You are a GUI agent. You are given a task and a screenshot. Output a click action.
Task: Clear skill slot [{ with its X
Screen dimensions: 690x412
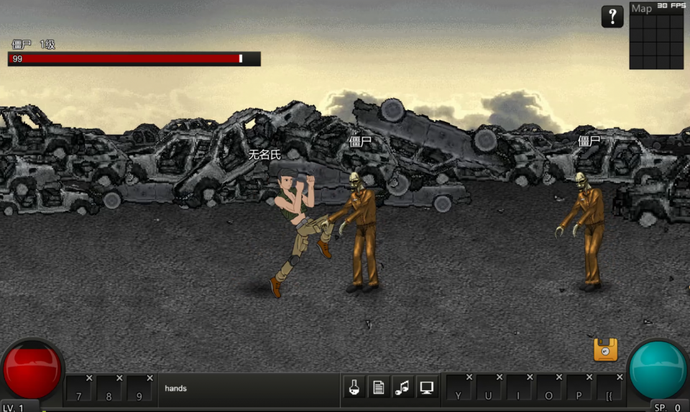pos(620,377)
